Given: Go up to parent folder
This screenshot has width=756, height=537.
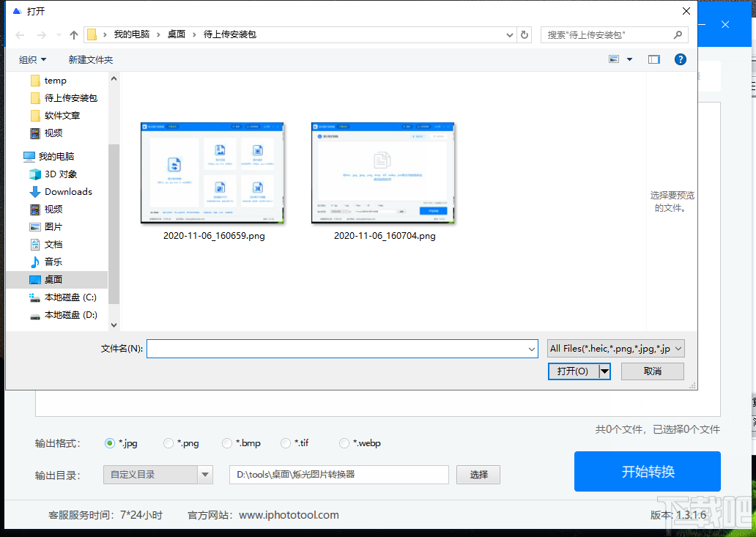Looking at the screenshot, I should point(74,34).
